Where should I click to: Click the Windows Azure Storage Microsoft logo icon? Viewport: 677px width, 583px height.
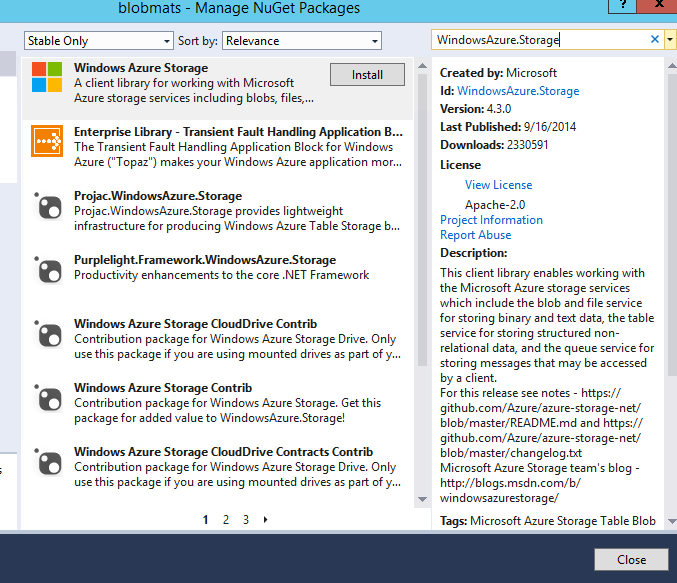pos(47,77)
